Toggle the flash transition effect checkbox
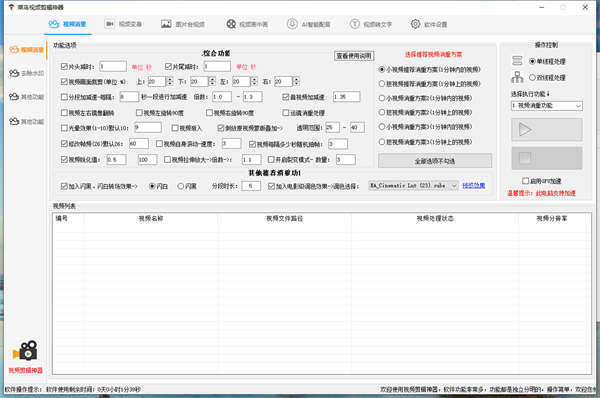The height and width of the screenshot is (398, 600). 64,186
